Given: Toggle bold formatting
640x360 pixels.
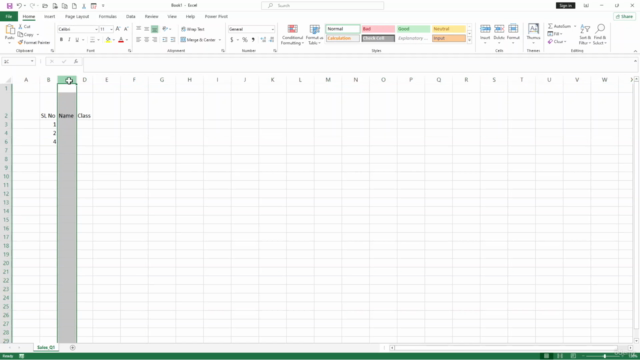Looking at the screenshot, I should point(61,40).
